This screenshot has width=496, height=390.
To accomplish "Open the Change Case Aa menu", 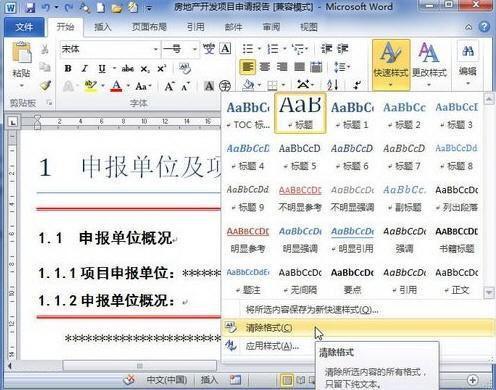I will click(143, 86).
